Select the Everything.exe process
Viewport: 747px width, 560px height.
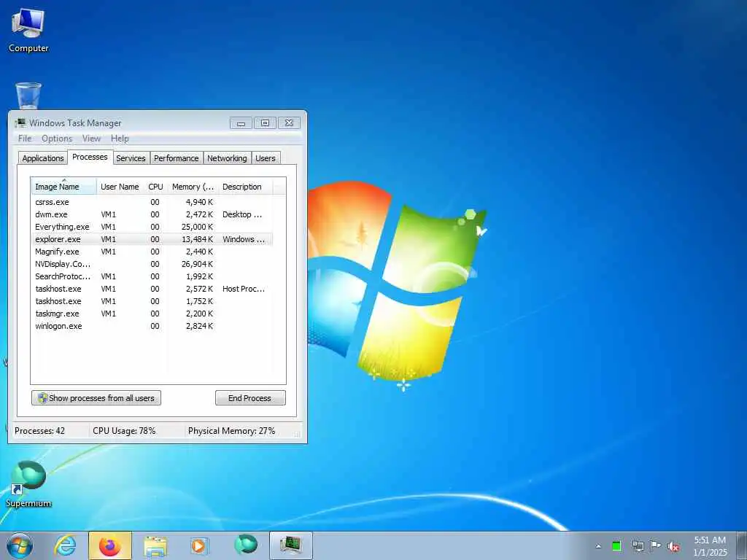[x=152, y=227]
